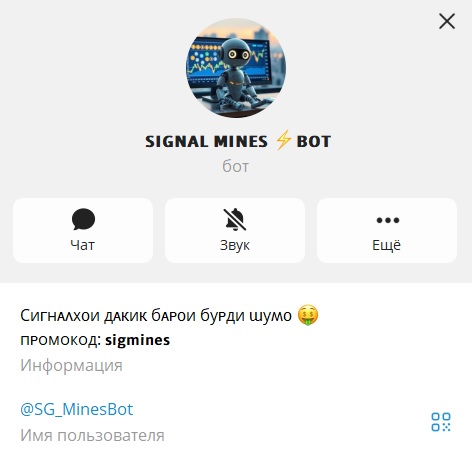Open the @SG_MinesBot username link
472x455 pixels.
click(x=77, y=409)
